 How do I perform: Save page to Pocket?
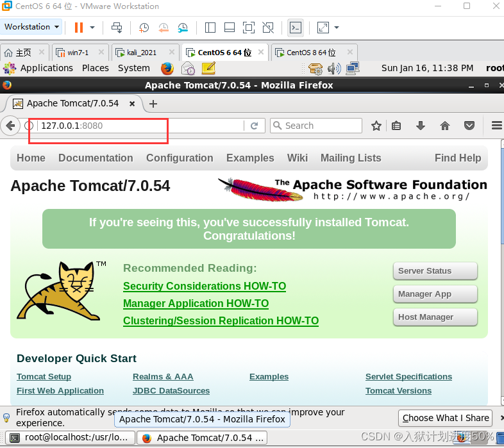(469, 126)
